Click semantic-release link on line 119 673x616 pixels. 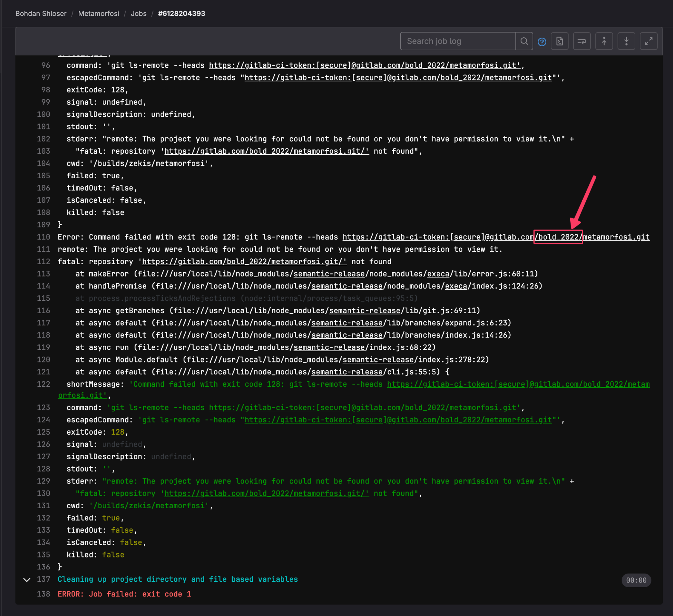tap(329, 348)
